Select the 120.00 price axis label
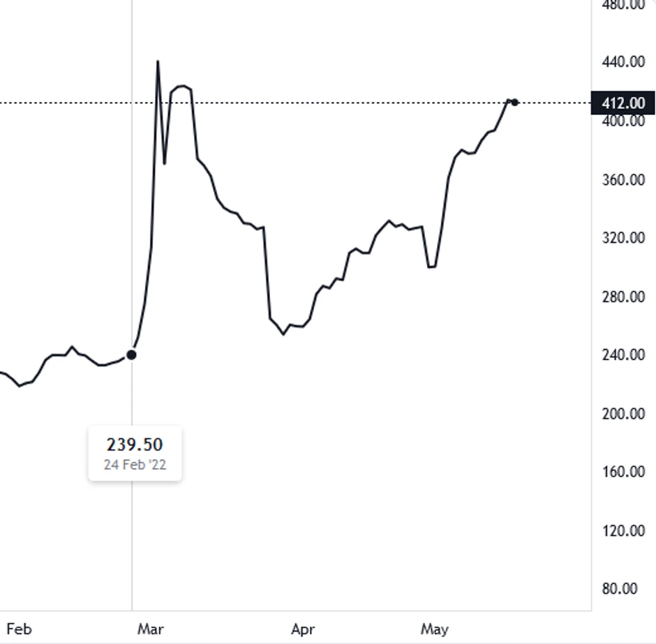 (623, 531)
